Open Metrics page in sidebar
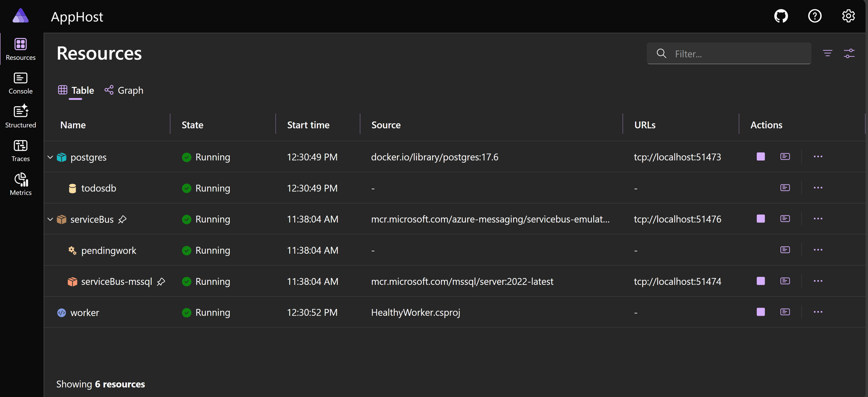The width and height of the screenshot is (868, 397). pos(21,184)
